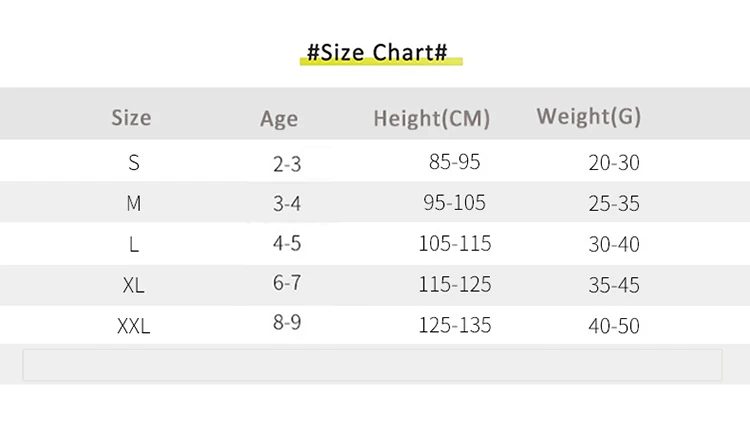
Task: Click the age value 6-7
Action: tap(287, 283)
